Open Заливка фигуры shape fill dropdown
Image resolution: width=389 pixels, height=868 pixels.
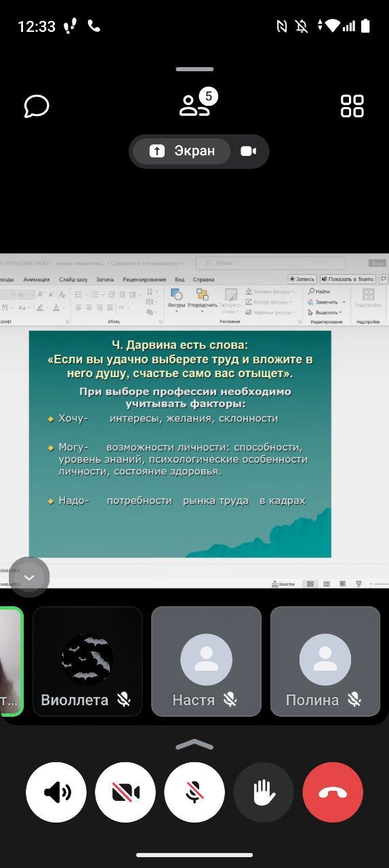coord(270,291)
